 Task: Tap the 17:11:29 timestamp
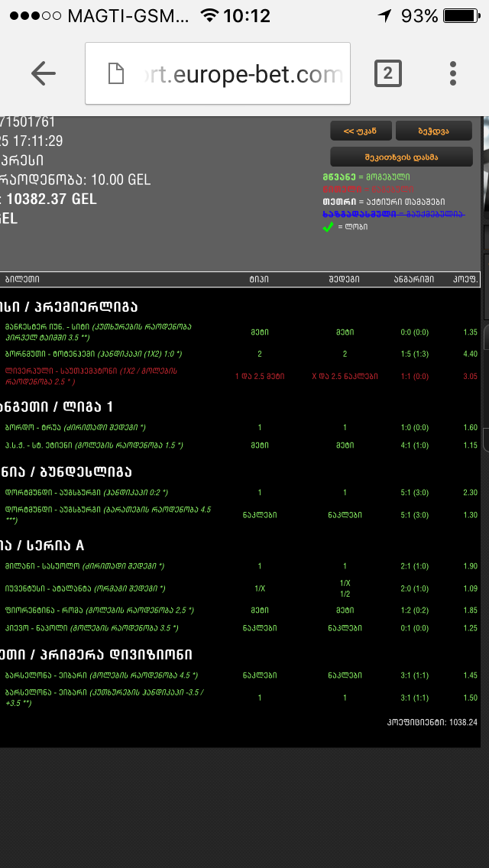pyautogui.click(x=39, y=141)
